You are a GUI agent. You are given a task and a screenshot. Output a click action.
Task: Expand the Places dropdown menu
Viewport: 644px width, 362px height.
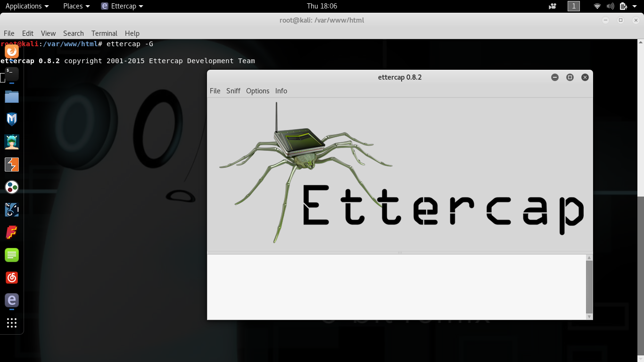click(x=76, y=6)
